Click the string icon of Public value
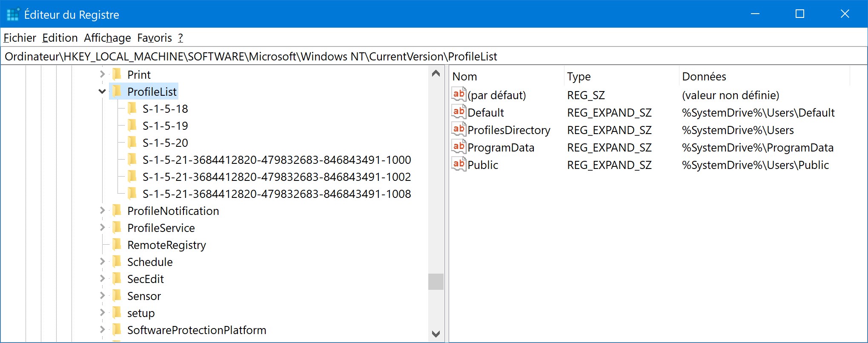This screenshot has width=868, height=343. click(x=459, y=164)
